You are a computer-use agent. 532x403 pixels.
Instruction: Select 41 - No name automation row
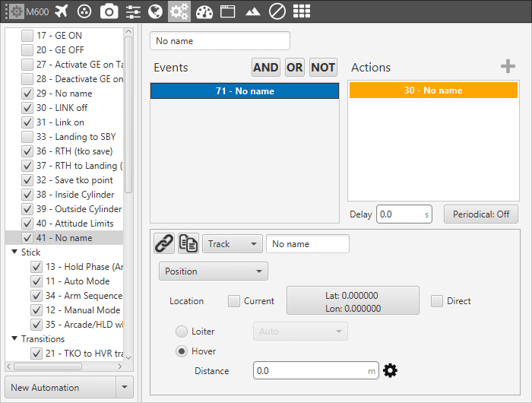[65, 238]
